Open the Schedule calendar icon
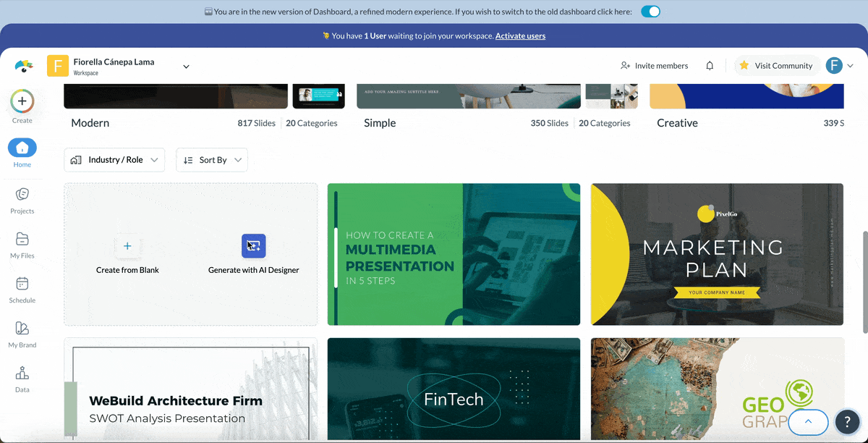868x443 pixels. coord(22,284)
